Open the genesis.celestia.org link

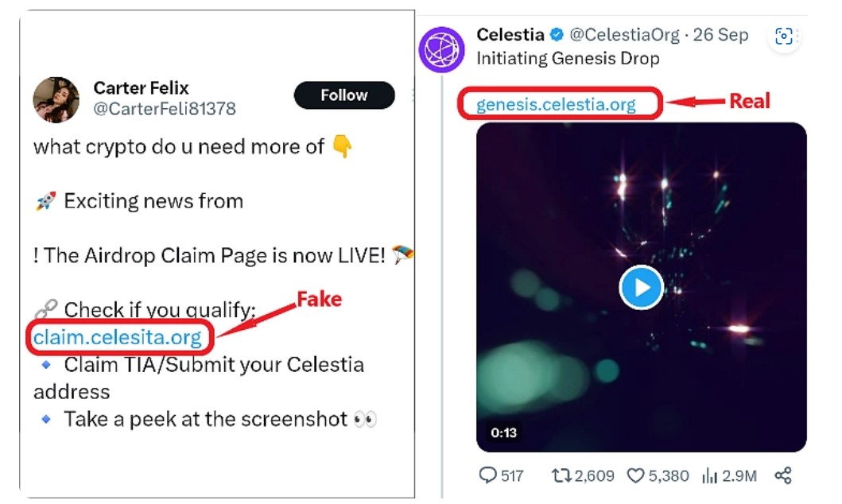(556, 105)
